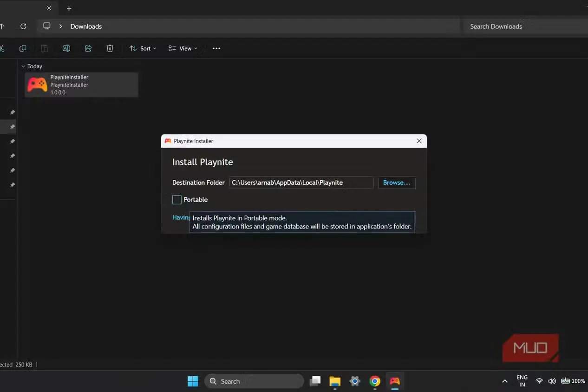The height and width of the screenshot is (392, 588).
Task: Open the Sort dropdown menu
Action: (x=143, y=48)
